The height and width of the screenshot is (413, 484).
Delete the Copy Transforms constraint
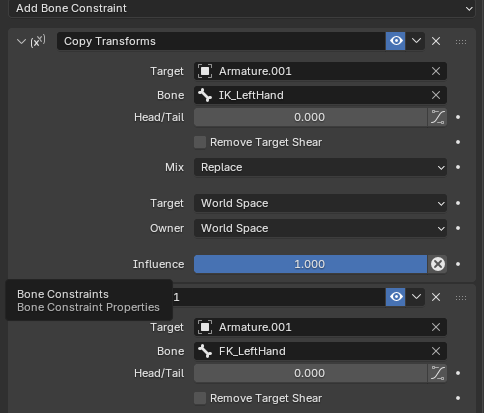point(436,41)
